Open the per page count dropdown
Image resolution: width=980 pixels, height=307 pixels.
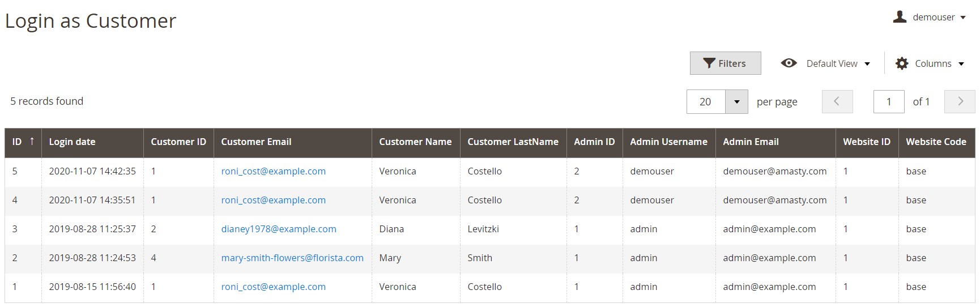pyautogui.click(x=736, y=102)
